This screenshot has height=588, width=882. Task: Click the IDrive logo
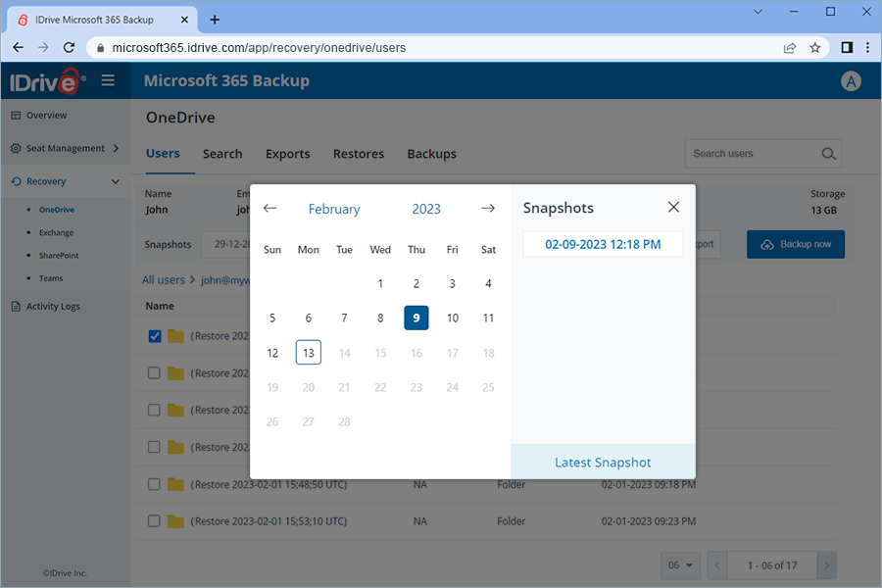(x=47, y=81)
